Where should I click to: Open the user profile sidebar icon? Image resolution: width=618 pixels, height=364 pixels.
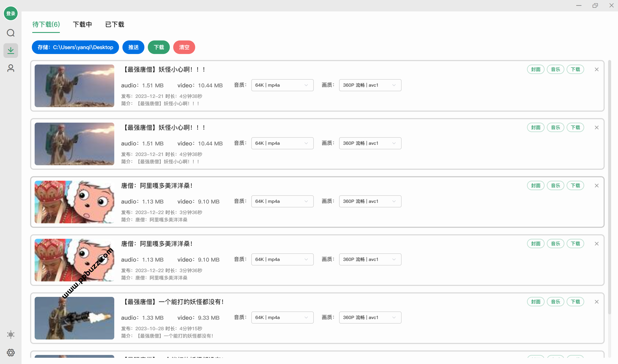11,68
